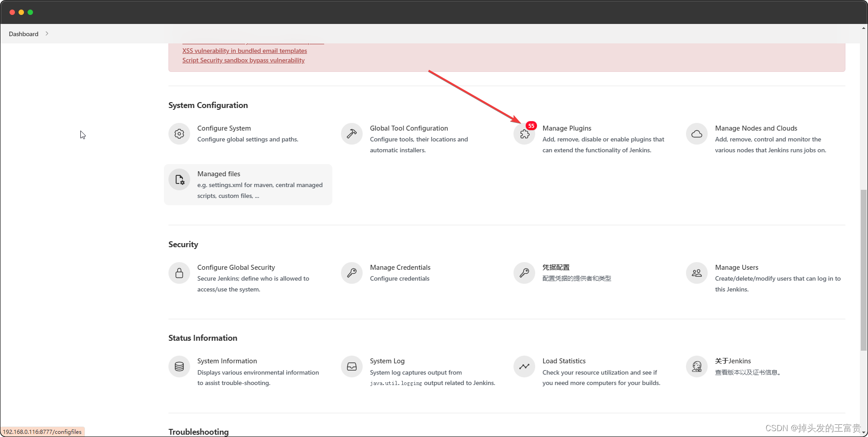
Task: Open the 关于Jenkins page
Action: (x=733, y=361)
